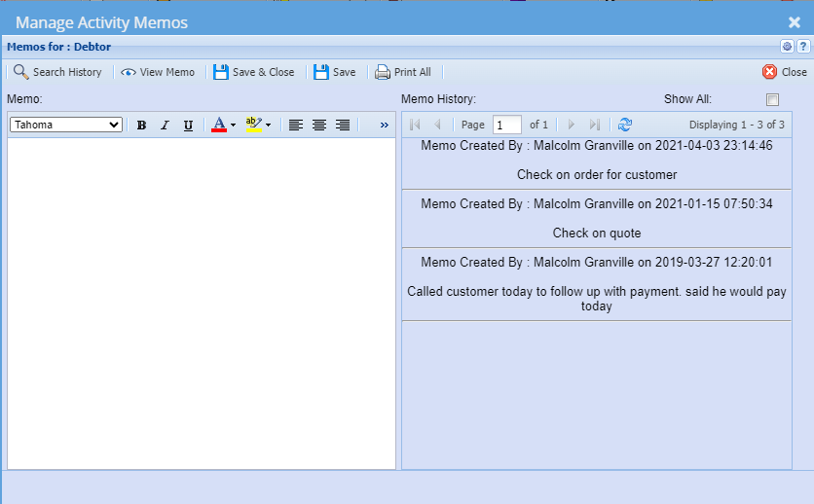Apply bold formatting to memo text
The image size is (814, 504).
click(x=141, y=126)
